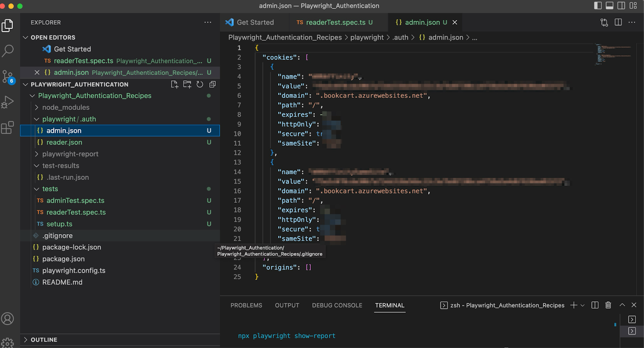Switch to the PROBLEMS panel tab

tap(246, 305)
